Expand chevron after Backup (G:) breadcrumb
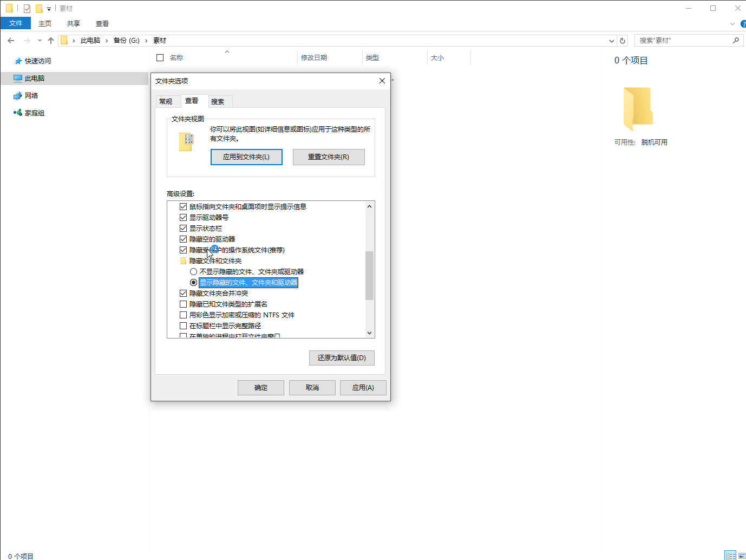This screenshot has height=560, width=746. [x=146, y=41]
